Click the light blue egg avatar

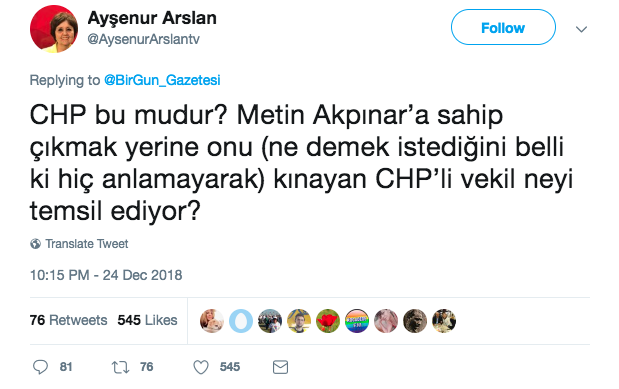241,321
